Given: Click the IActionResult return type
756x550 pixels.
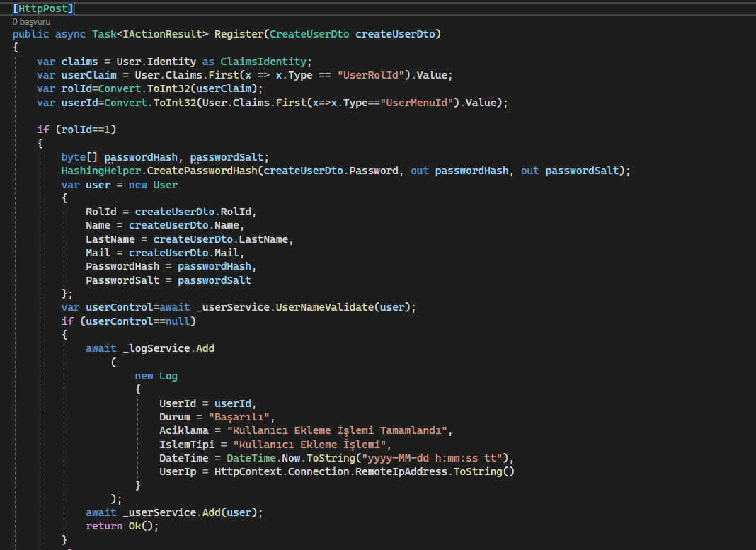Looking at the screenshot, I should [163, 34].
